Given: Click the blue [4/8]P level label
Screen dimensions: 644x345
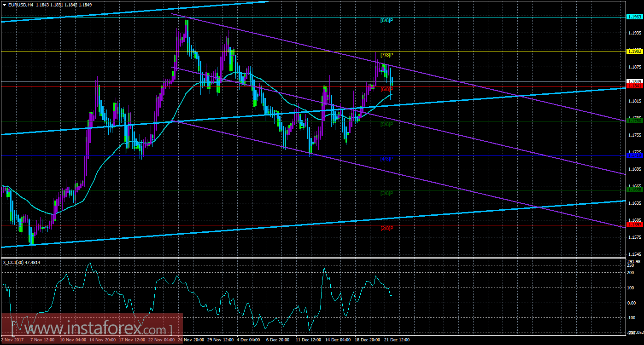Looking at the screenshot, I should (386, 159).
